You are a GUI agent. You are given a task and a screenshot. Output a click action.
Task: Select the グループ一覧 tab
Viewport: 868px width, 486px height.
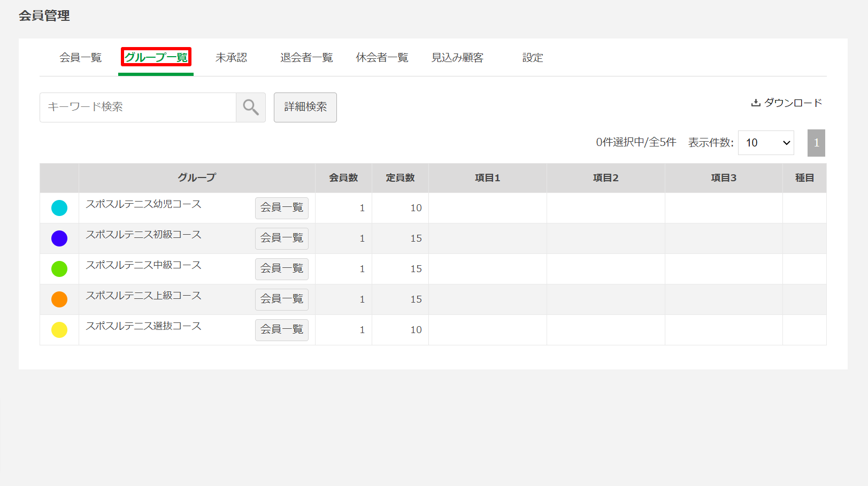(x=156, y=57)
